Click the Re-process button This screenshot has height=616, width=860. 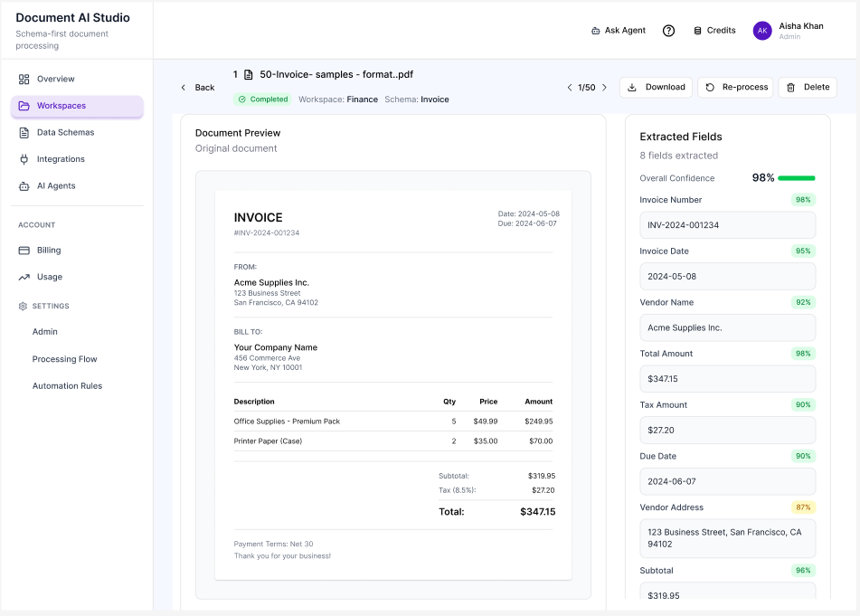click(735, 87)
